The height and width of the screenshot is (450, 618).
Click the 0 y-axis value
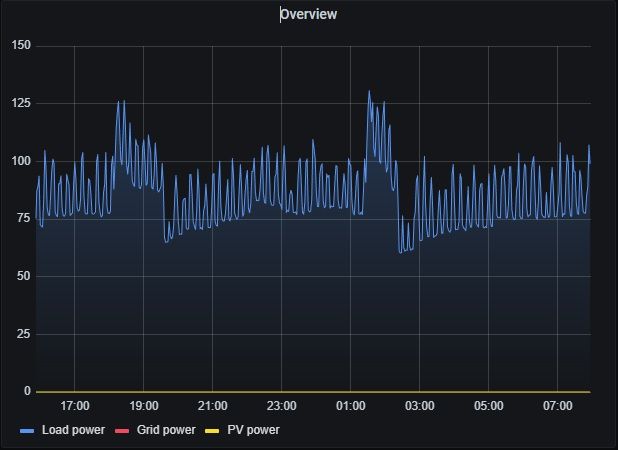coord(27,391)
